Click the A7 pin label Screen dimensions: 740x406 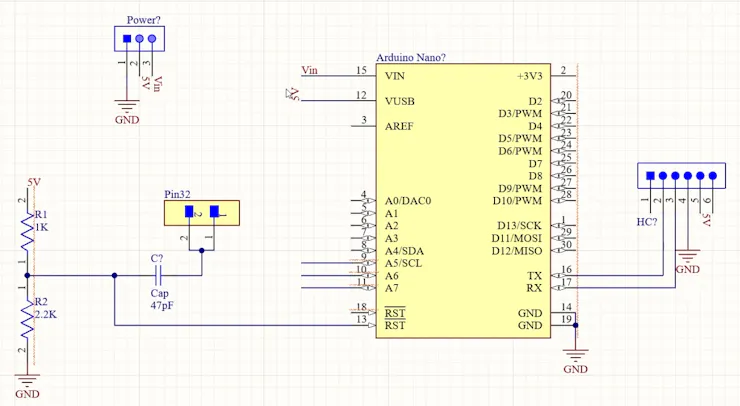391,288
